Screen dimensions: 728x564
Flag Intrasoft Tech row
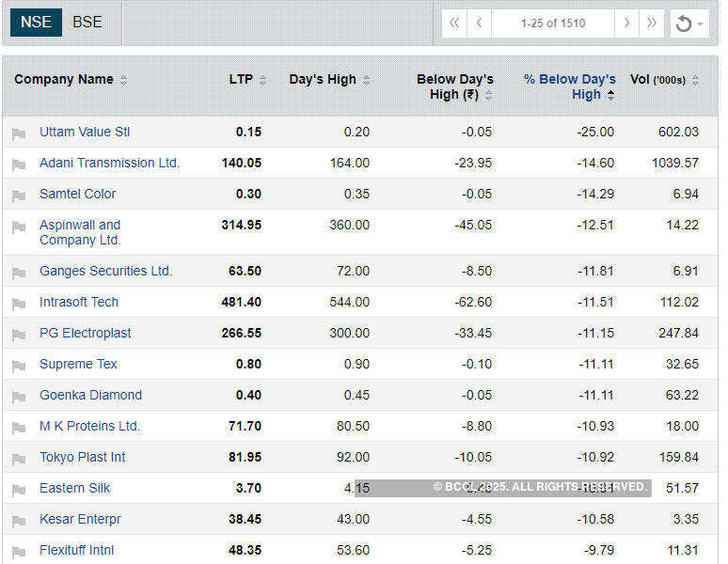[x=19, y=304]
